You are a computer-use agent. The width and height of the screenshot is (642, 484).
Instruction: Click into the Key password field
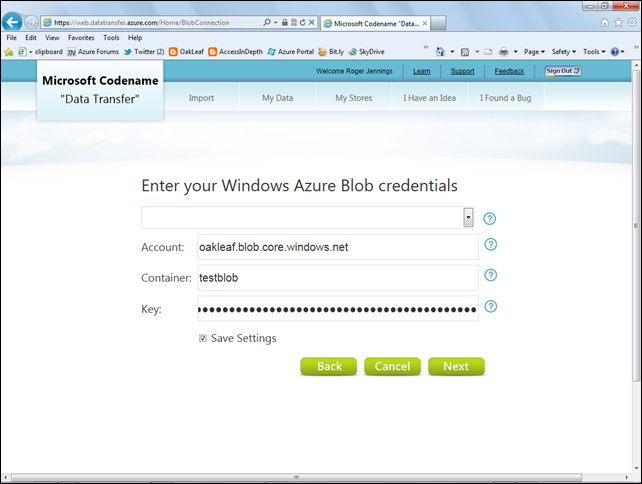pyautogui.click(x=338, y=308)
